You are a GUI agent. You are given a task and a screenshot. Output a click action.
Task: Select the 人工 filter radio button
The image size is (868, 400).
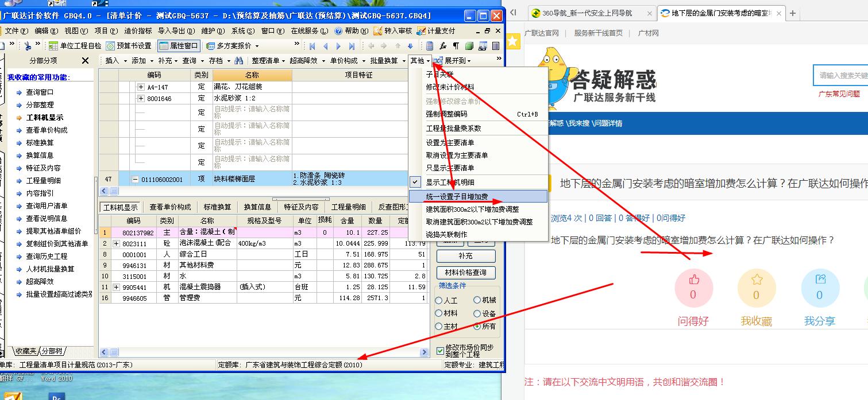pos(439,300)
